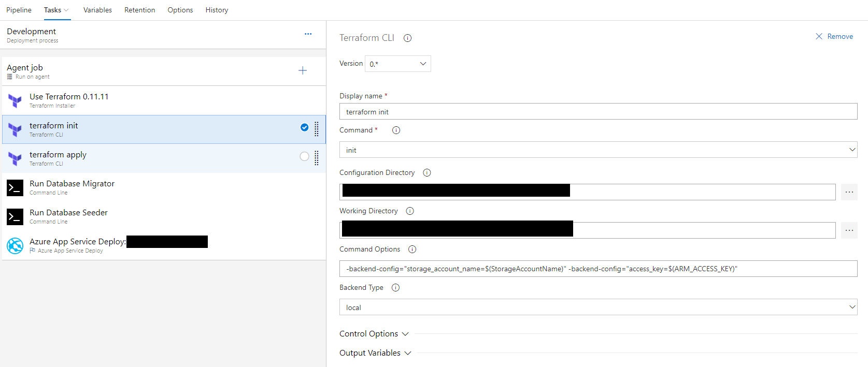The height and width of the screenshot is (367, 868).
Task: Click the Azure App Service Deploy globe icon
Action: [x=15, y=245]
